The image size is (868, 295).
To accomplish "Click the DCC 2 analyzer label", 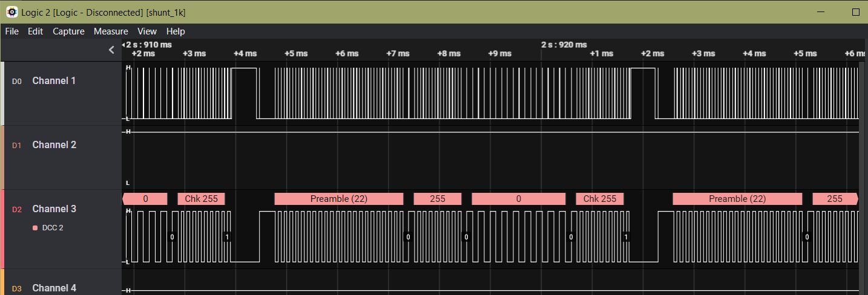I will 53,228.
